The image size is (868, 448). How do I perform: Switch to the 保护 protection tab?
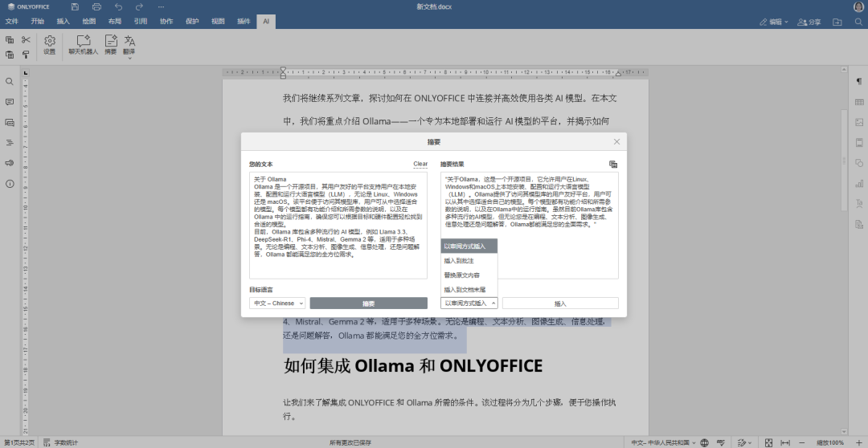coord(192,22)
